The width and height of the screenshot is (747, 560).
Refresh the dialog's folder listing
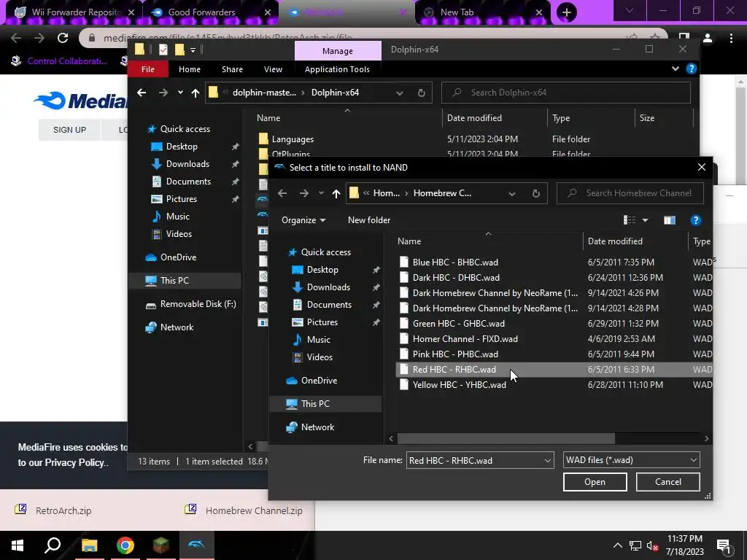click(536, 193)
